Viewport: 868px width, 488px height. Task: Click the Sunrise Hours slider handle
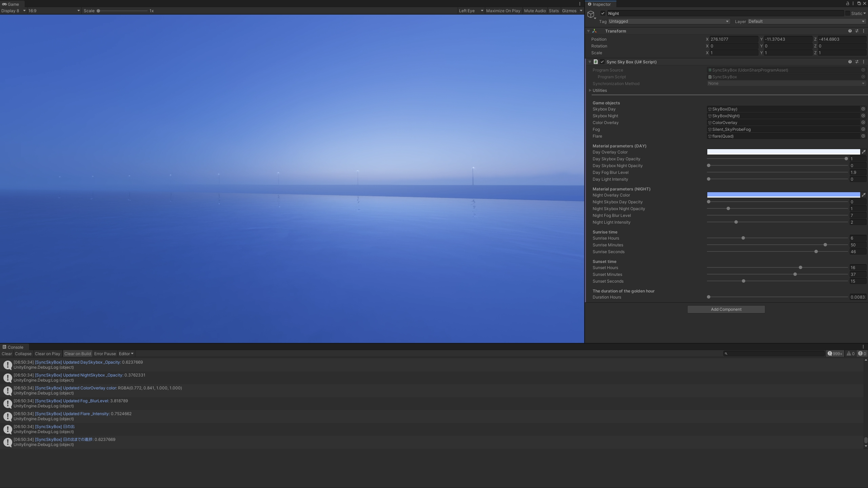(743, 238)
